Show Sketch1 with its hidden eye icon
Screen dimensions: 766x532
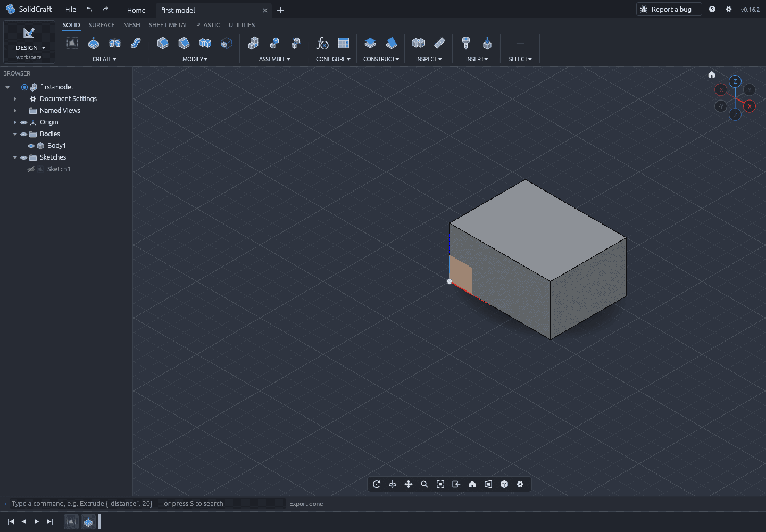(x=31, y=169)
